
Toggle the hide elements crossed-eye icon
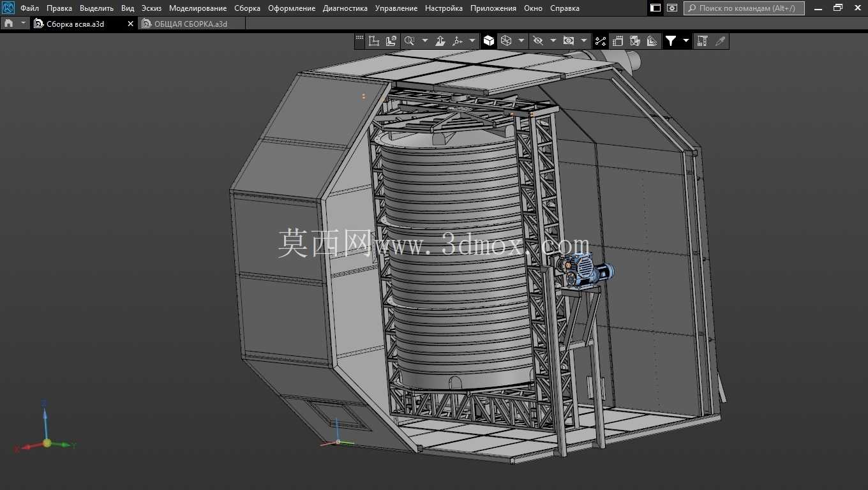coord(538,41)
